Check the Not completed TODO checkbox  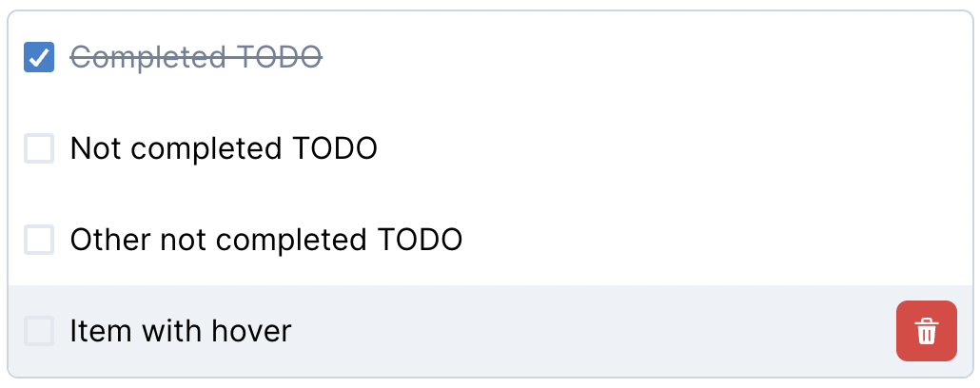tap(39, 149)
